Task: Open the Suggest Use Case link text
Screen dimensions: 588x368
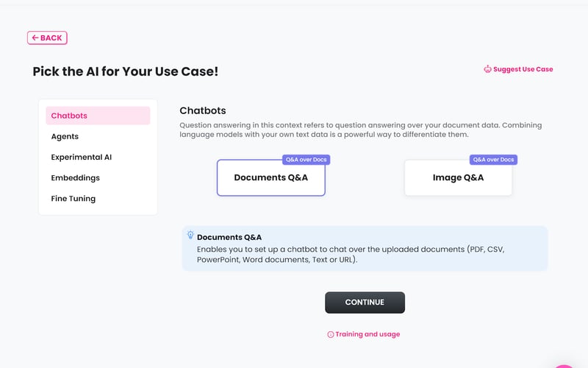Action: [523, 69]
